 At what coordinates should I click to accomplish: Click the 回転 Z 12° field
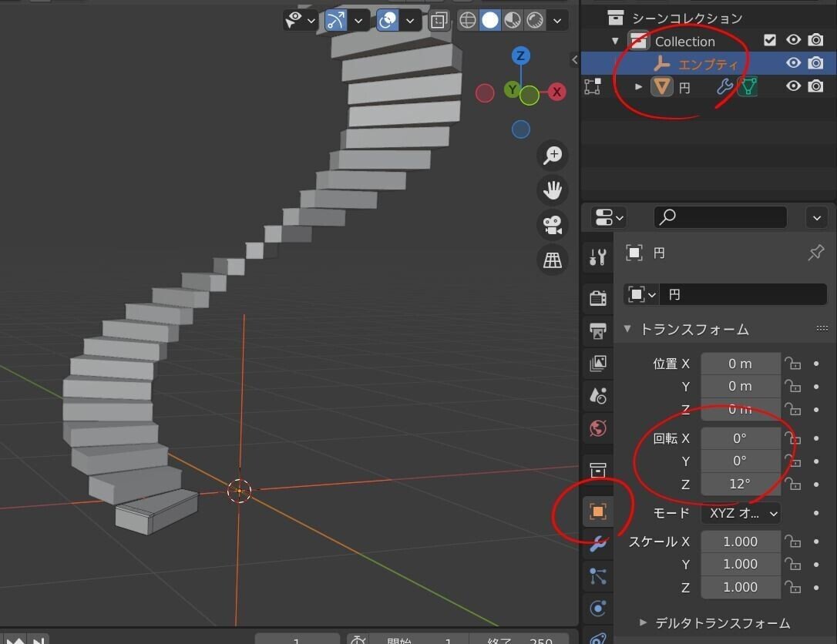pyautogui.click(x=741, y=484)
